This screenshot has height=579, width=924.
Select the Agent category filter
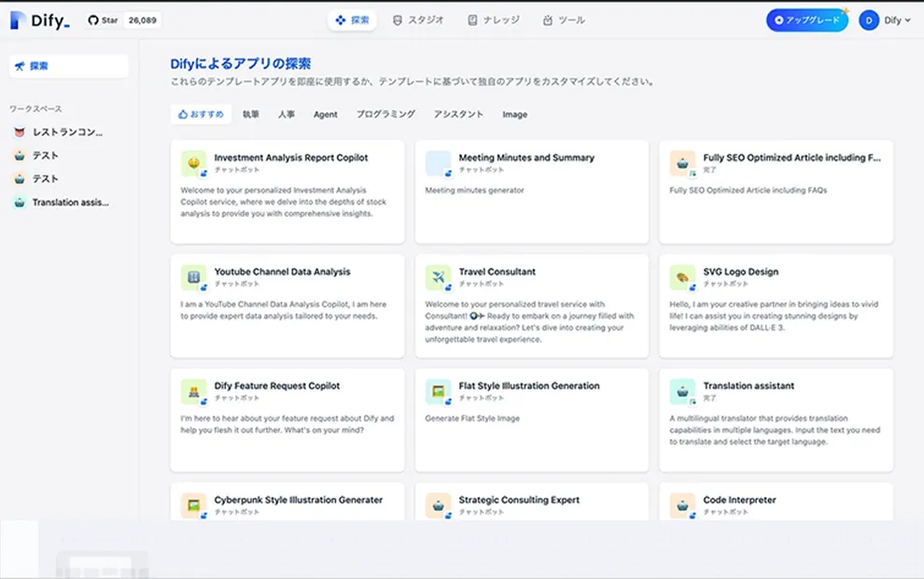coord(326,114)
